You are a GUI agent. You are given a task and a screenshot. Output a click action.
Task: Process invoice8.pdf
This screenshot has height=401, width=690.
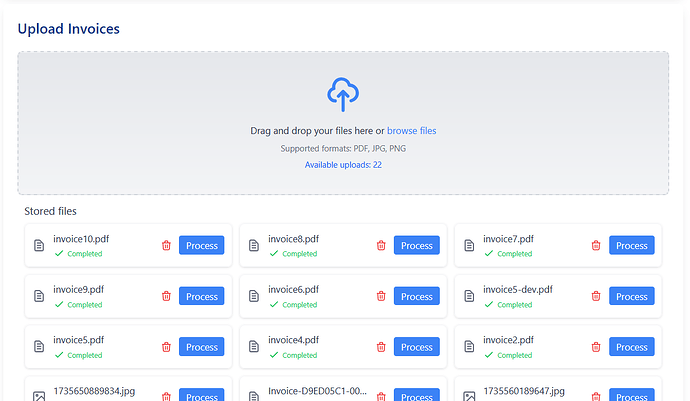point(417,245)
